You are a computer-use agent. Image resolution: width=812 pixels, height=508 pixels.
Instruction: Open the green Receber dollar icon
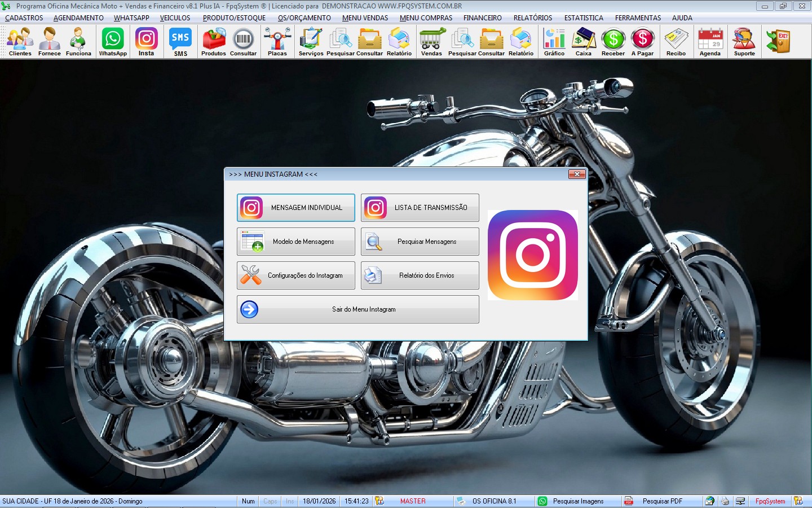(x=613, y=42)
